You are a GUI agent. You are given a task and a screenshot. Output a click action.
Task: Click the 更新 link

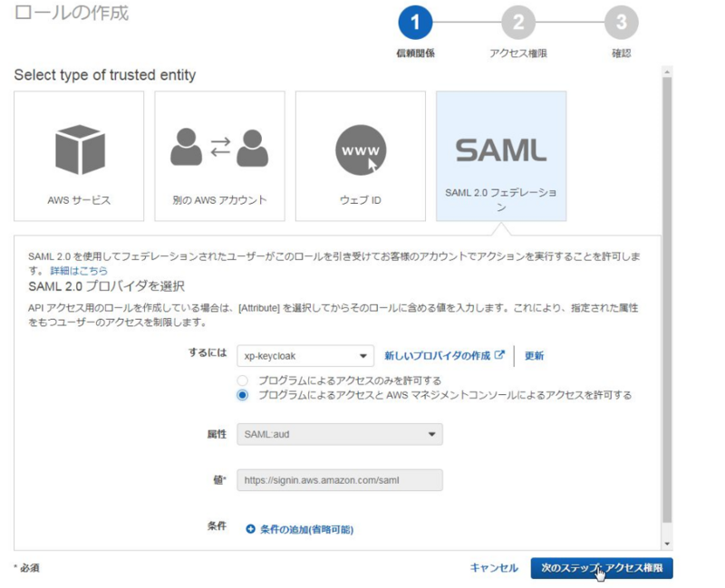534,355
